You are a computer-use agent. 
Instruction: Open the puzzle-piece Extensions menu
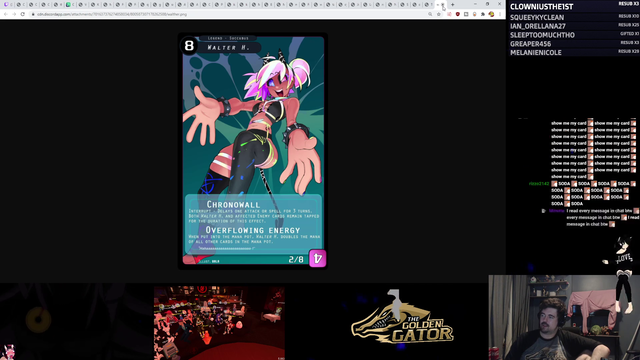[x=483, y=14]
